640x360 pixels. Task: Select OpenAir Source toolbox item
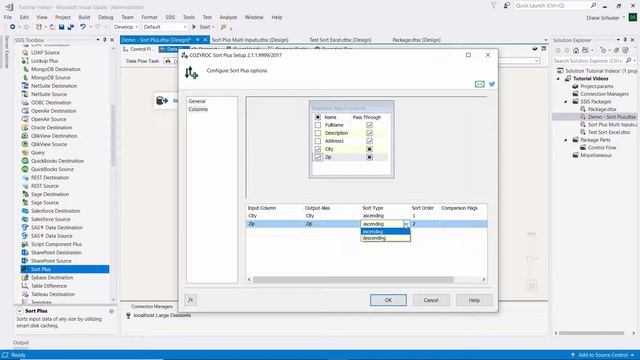point(49,119)
